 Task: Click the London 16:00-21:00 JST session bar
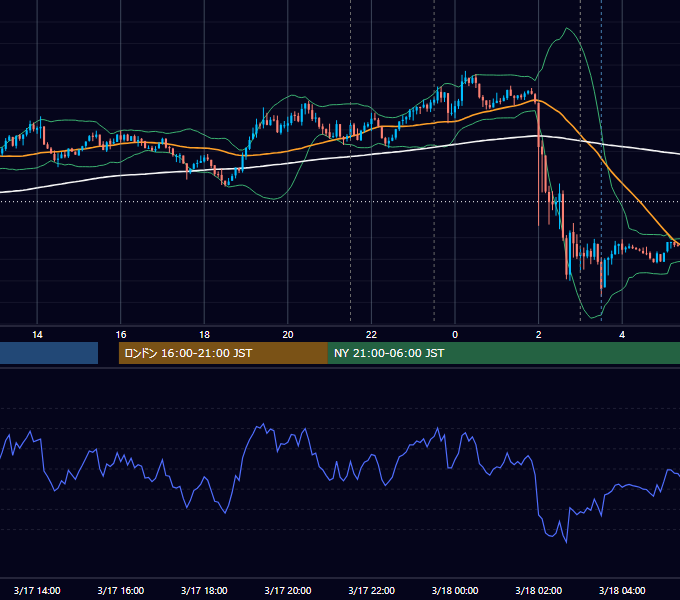[x=223, y=353]
